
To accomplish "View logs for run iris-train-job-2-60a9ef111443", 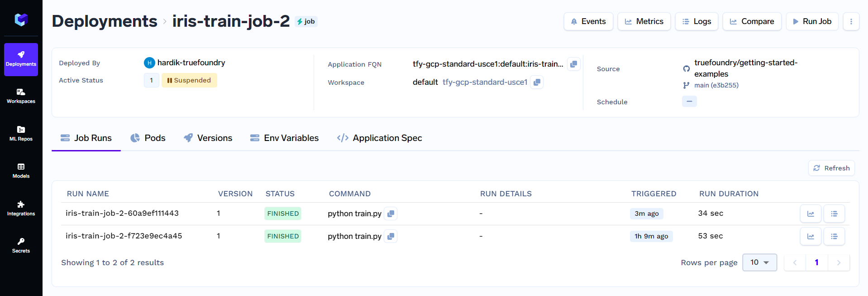I will (834, 214).
